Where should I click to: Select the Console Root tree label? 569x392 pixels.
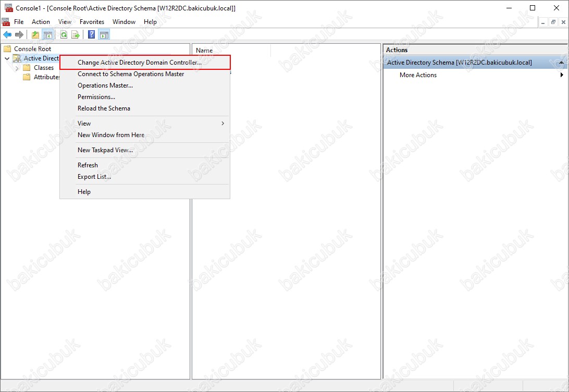[x=33, y=48]
